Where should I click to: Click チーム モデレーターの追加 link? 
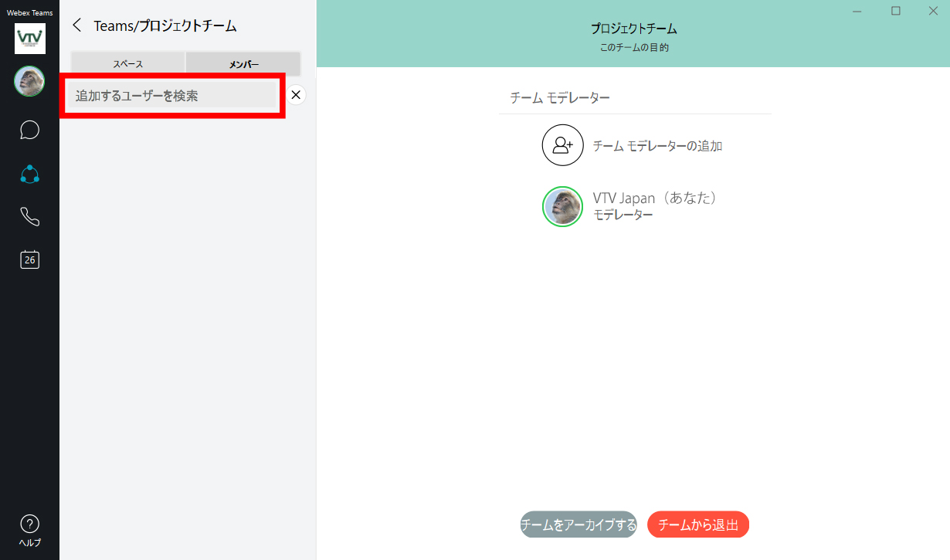(657, 145)
